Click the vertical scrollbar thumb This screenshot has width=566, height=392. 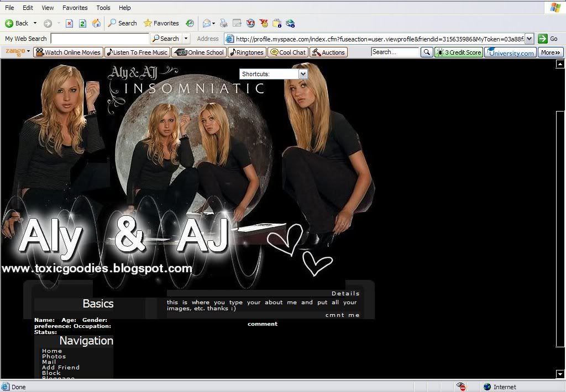coord(560,229)
